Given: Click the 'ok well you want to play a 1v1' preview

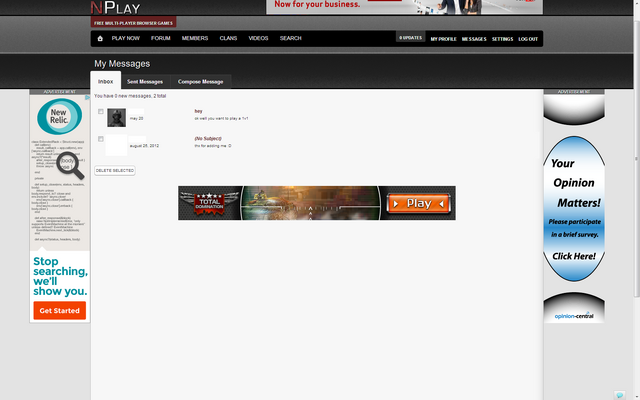Looking at the screenshot, I should coord(221,118).
